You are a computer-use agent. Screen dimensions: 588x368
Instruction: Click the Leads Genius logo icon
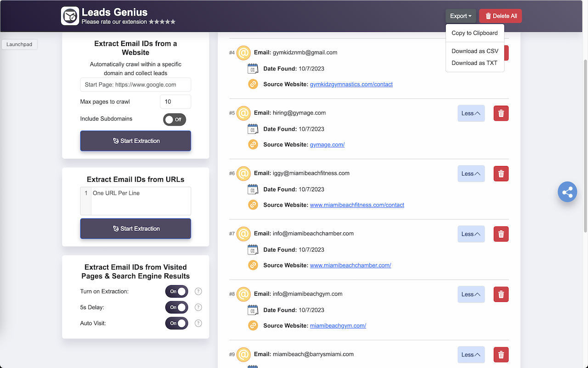click(x=70, y=16)
